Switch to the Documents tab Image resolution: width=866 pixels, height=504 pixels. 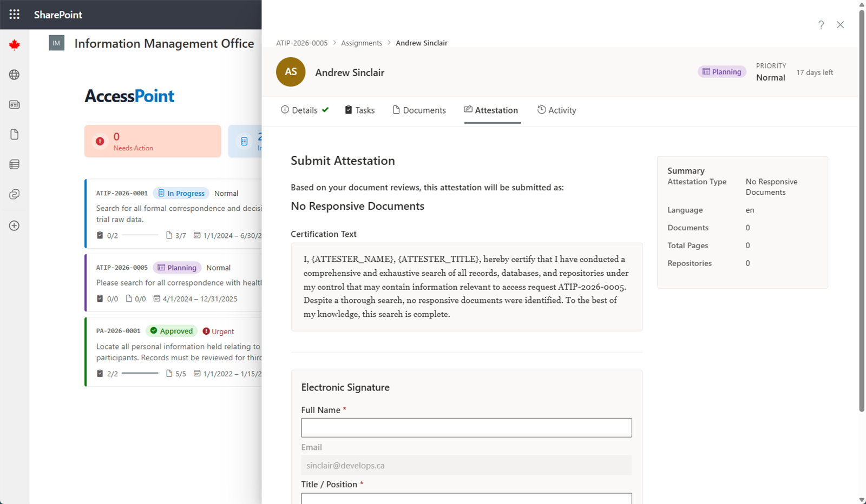419,110
